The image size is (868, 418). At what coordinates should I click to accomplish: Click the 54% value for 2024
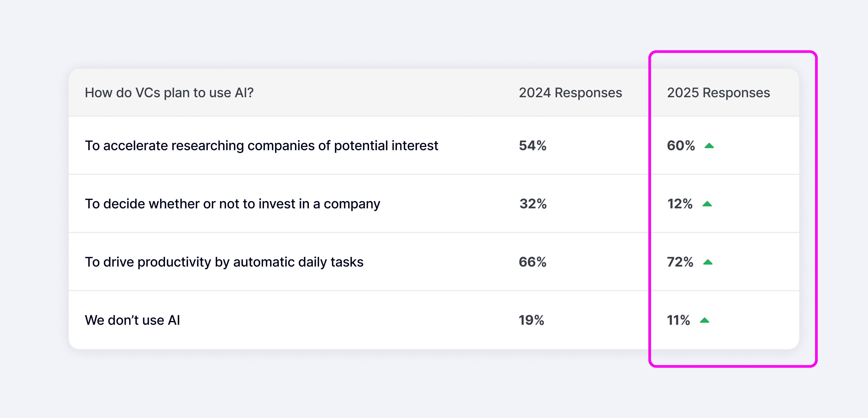coord(532,146)
